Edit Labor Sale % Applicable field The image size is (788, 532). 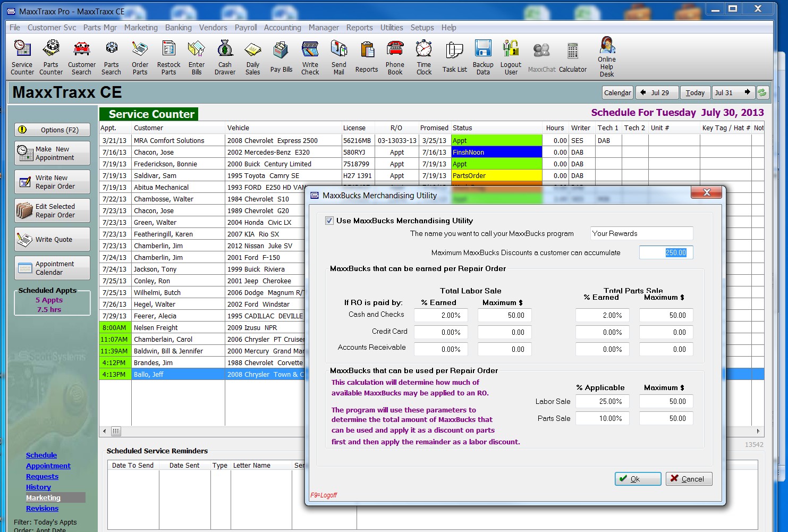[603, 401]
